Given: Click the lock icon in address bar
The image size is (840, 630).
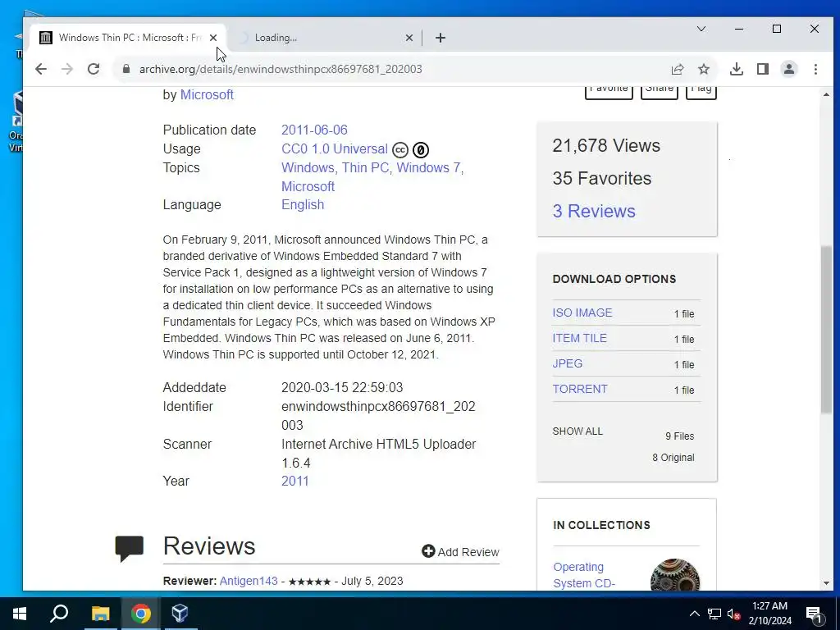Looking at the screenshot, I should click(126, 69).
